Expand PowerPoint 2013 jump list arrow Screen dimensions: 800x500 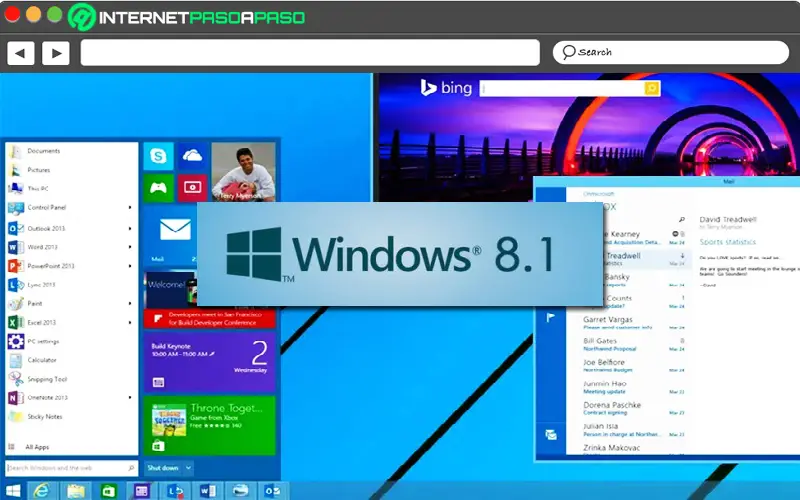click(x=130, y=266)
